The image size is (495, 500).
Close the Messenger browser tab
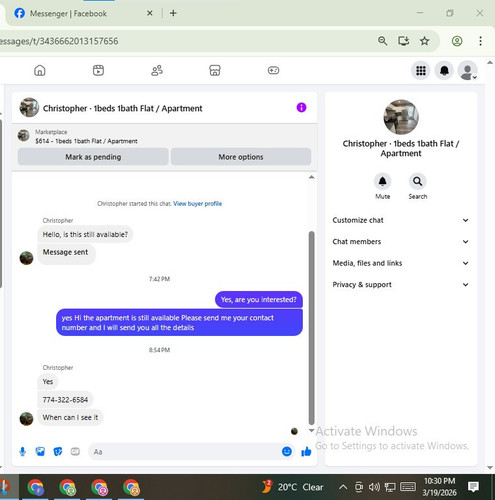coord(150,13)
